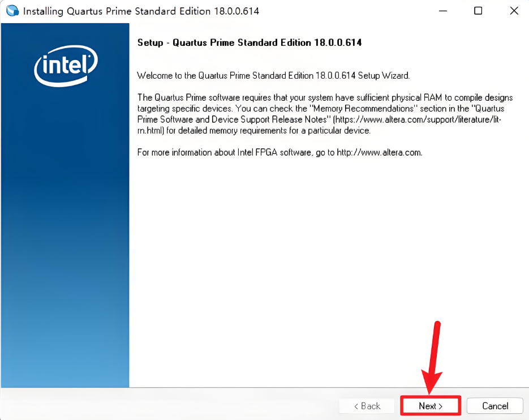Click the Next button to continue setup
Image resolution: width=529 pixels, height=420 pixels.
(x=431, y=406)
